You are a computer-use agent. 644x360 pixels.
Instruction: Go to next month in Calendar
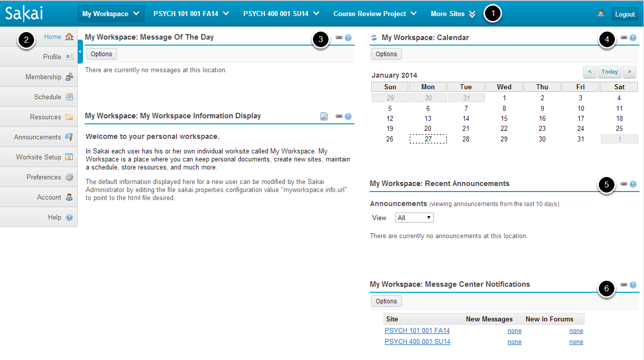click(629, 72)
